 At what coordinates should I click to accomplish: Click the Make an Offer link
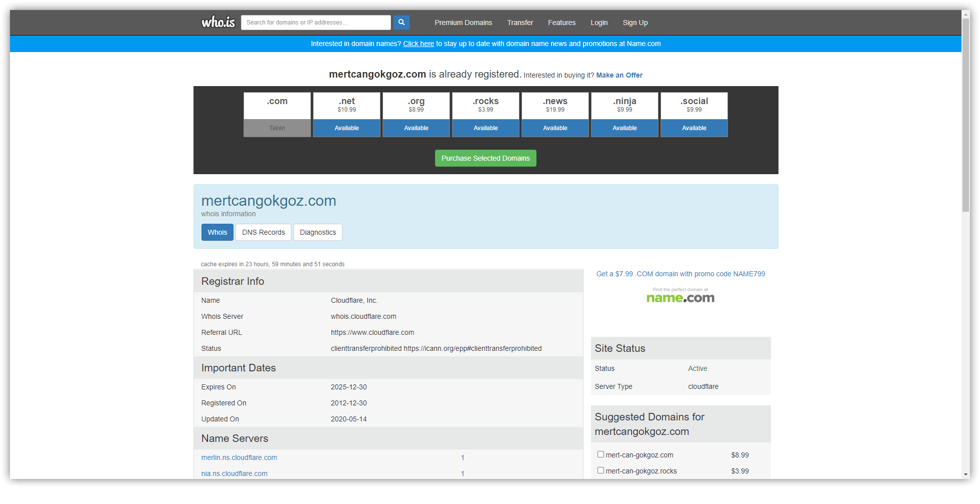click(619, 75)
